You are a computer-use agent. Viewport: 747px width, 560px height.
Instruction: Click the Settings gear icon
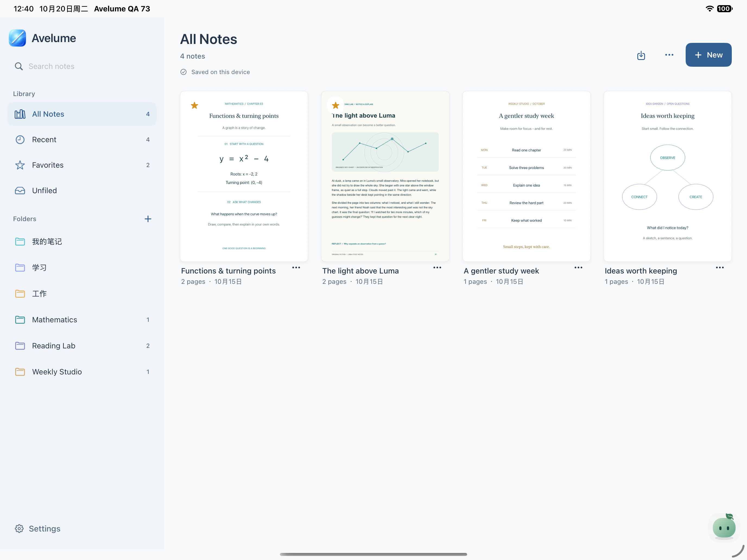[19, 529]
